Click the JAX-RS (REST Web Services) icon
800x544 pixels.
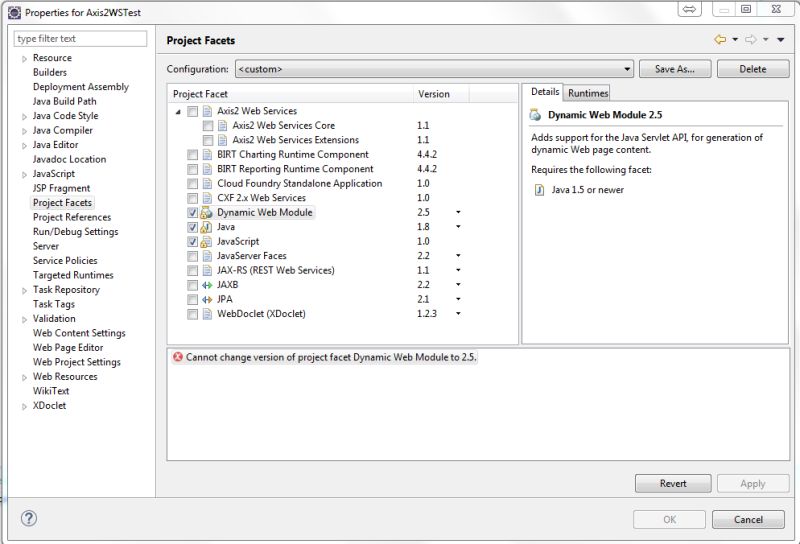207,270
